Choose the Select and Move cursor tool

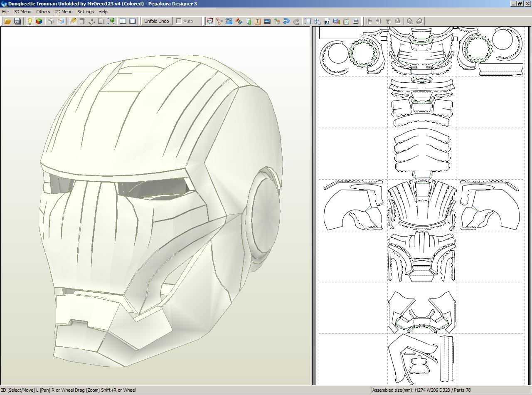click(210, 21)
